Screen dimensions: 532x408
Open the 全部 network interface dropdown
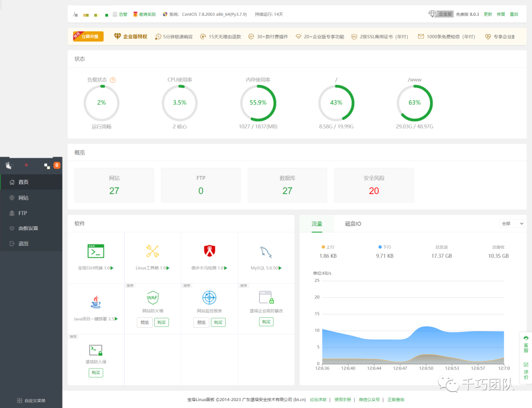tap(512, 223)
